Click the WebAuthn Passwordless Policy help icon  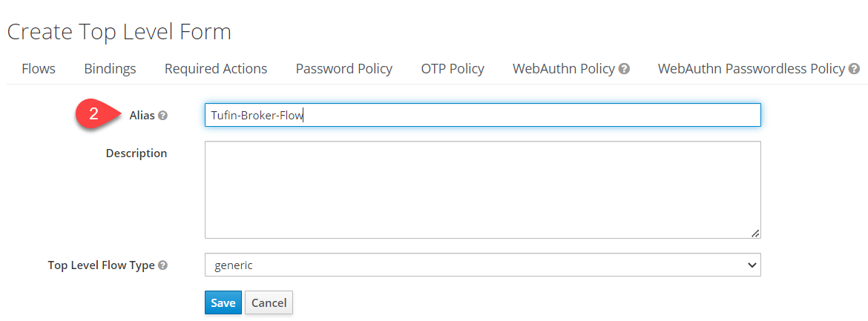[854, 69]
